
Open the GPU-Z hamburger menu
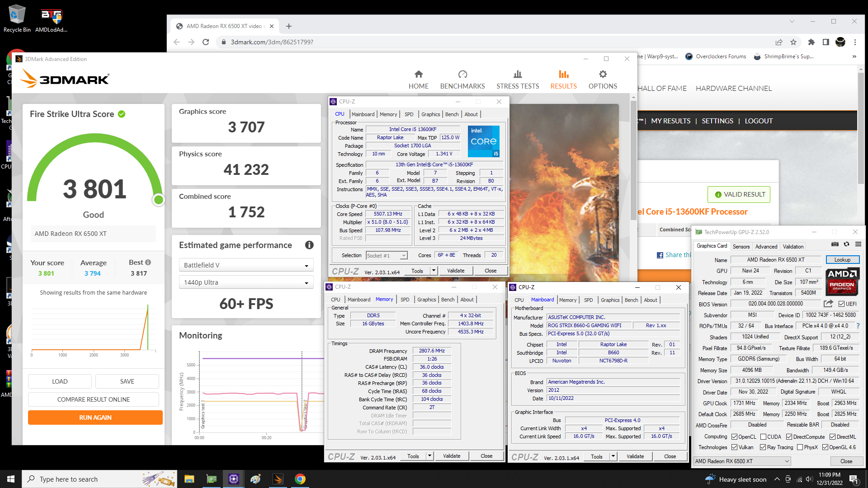pyautogui.click(x=858, y=244)
